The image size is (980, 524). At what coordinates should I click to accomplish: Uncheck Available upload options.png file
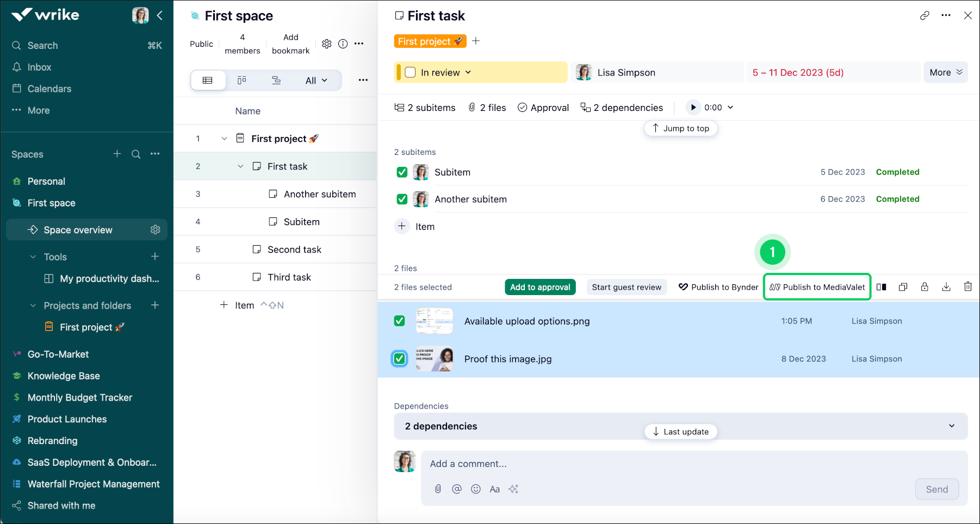pyautogui.click(x=400, y=321)
